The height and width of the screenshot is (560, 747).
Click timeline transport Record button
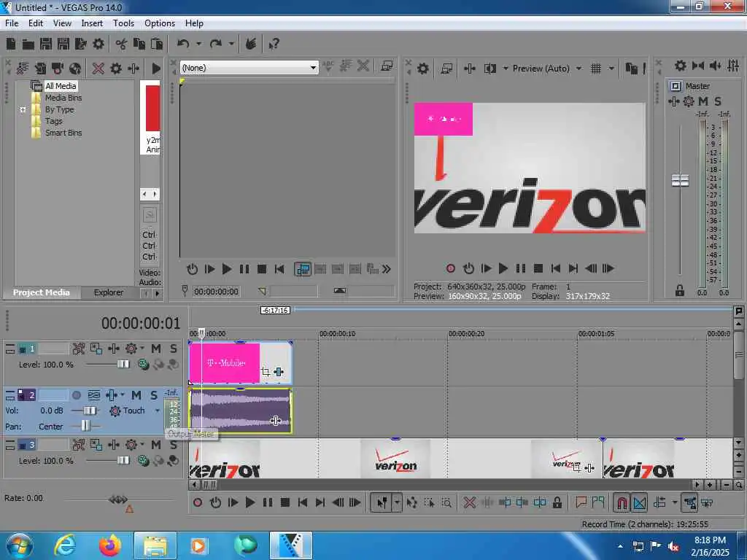click(x=198, y=502)
